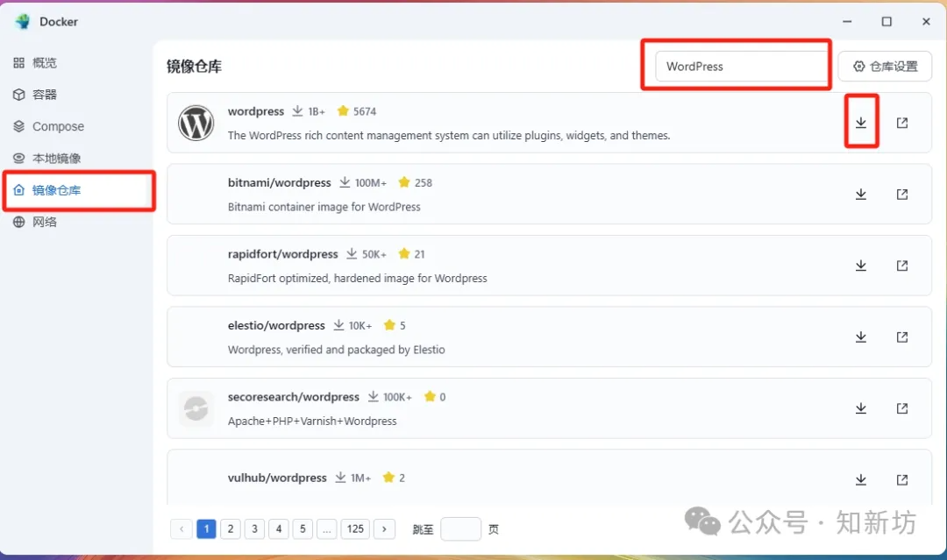Click the 跳至 jump-to page input box
This screenshot has width=947, height=560.
[461, 529]
